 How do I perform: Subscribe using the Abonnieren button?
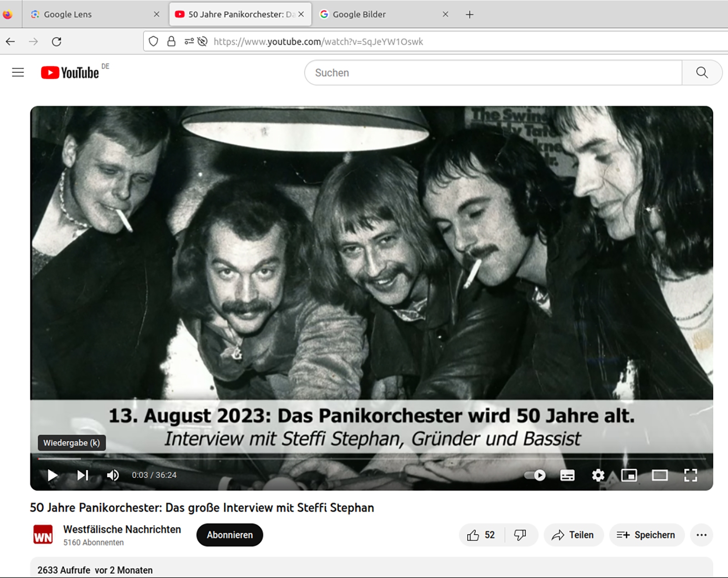pyautogui.click(x=229, y=535)
